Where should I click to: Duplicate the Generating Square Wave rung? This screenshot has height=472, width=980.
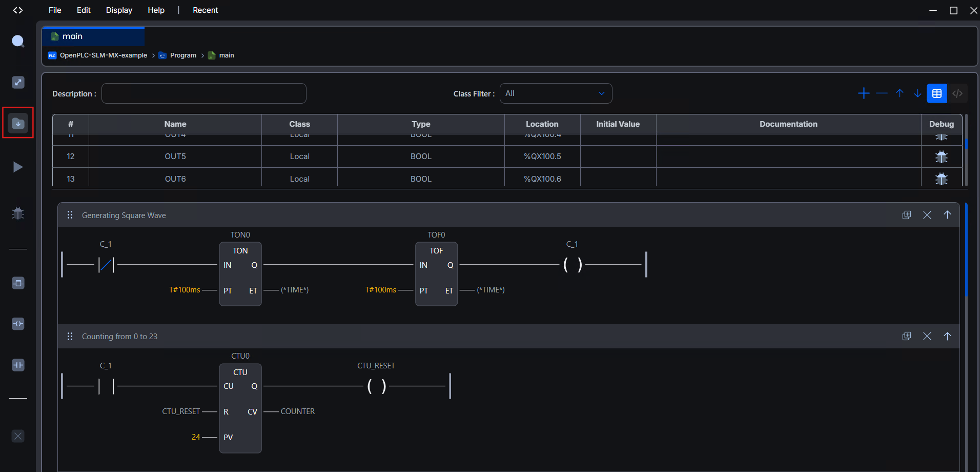(x=907, y=215)
